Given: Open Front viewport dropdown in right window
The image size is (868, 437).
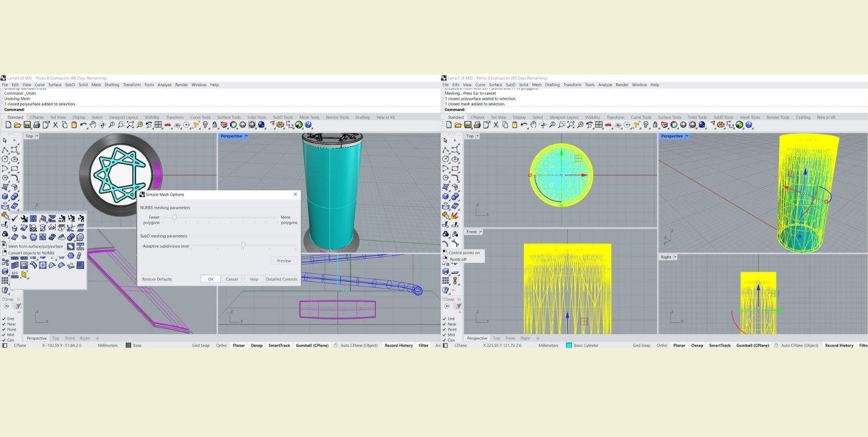Looking at the screenshot, I should tap(481, 232).
